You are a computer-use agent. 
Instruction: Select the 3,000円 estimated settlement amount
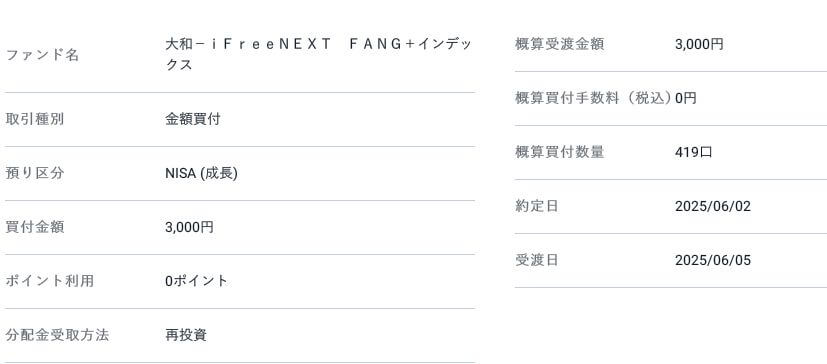point(699,44)
